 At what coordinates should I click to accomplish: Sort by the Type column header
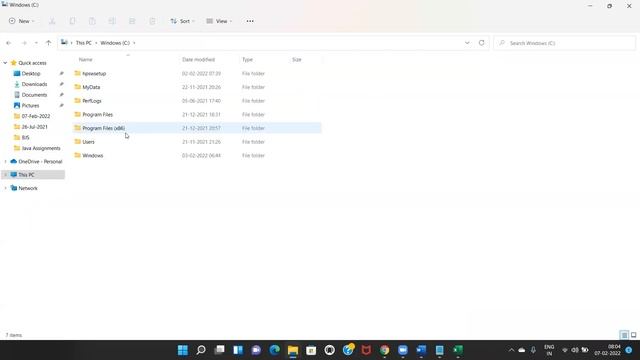[247, 60]
